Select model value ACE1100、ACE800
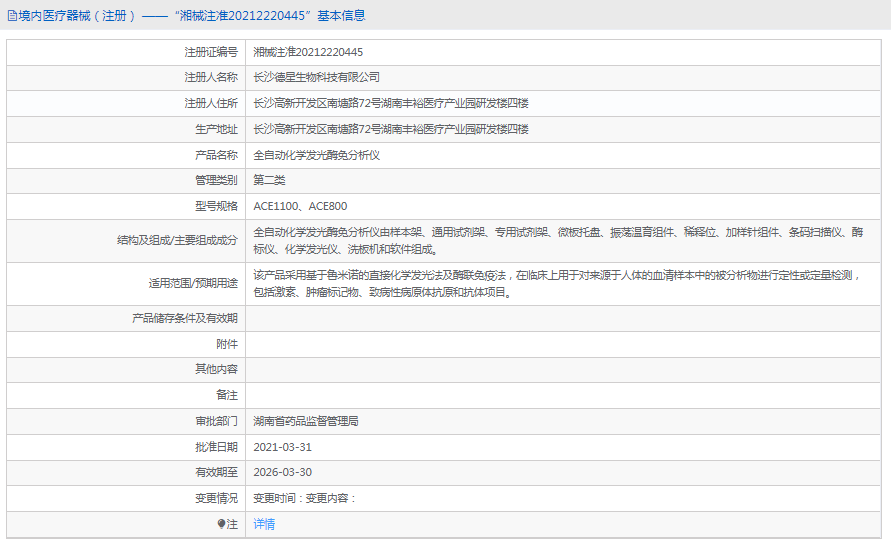The image size is (891, 548). pyautogui.click(x=300, y=206)
